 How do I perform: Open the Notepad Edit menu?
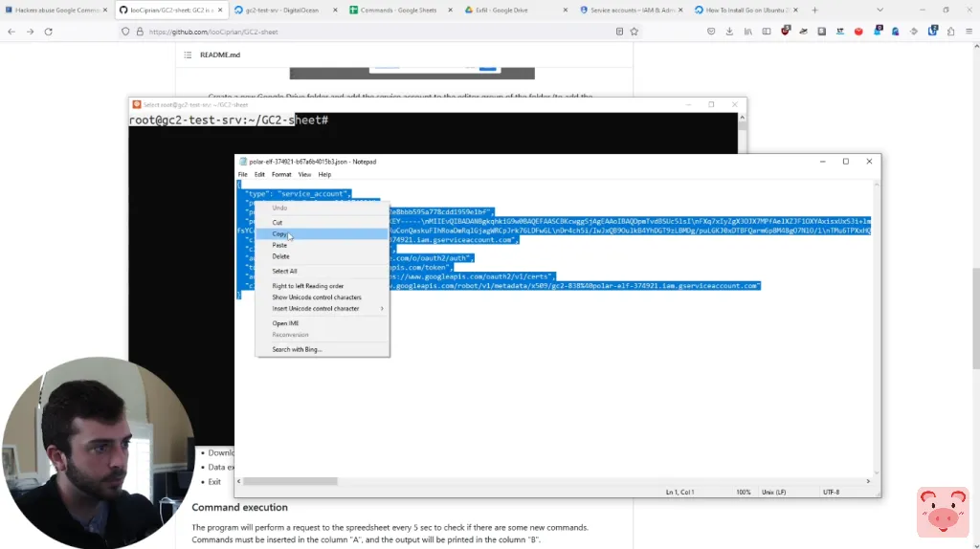pyautogui.click(x=259, y=175)
